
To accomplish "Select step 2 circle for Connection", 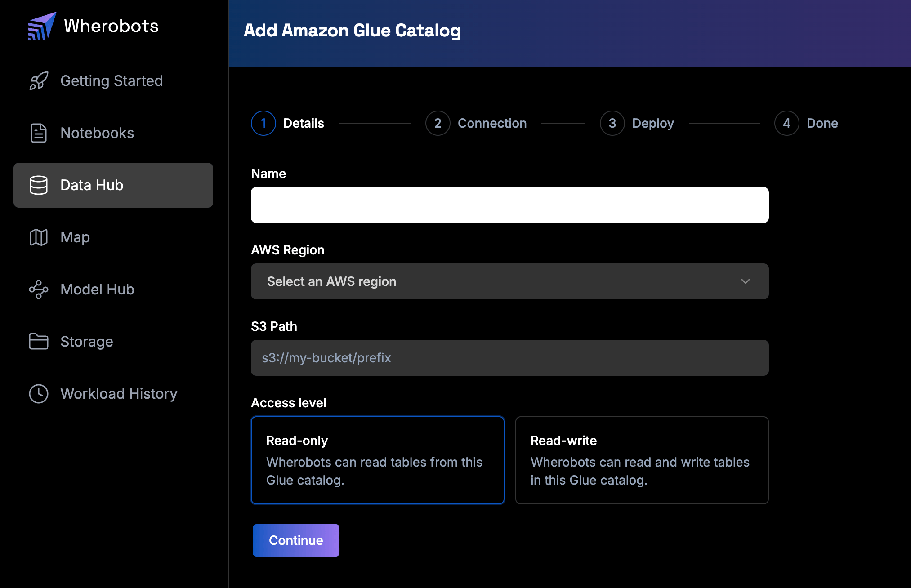I will click(438, 123).
